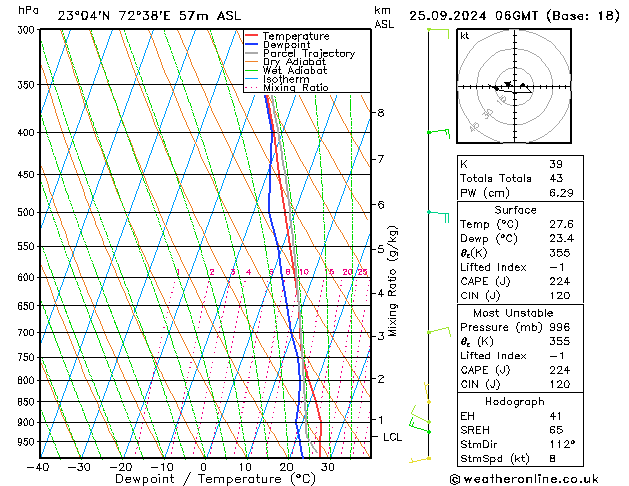629x486 pixels.
Task: Click the yellow surface wind barb
Action: coord(420,460)
